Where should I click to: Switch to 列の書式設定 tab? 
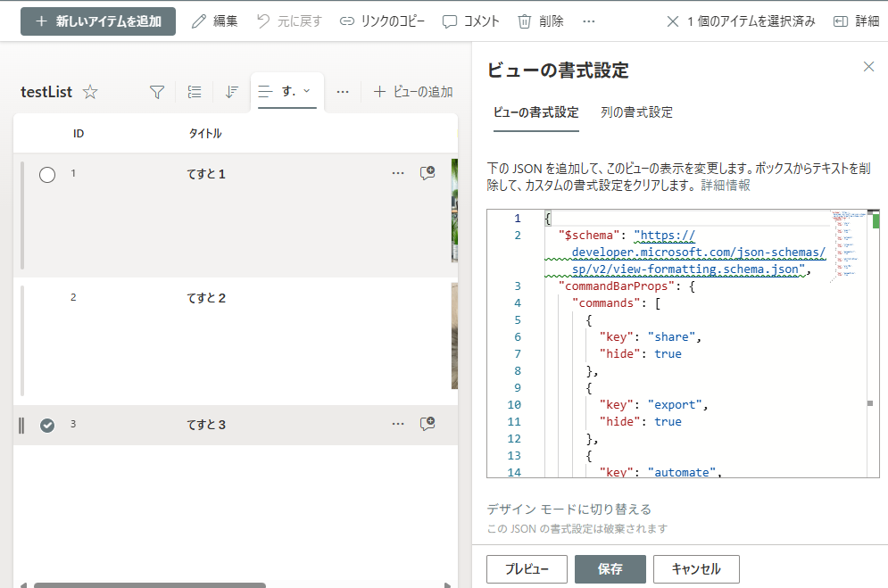636,112
